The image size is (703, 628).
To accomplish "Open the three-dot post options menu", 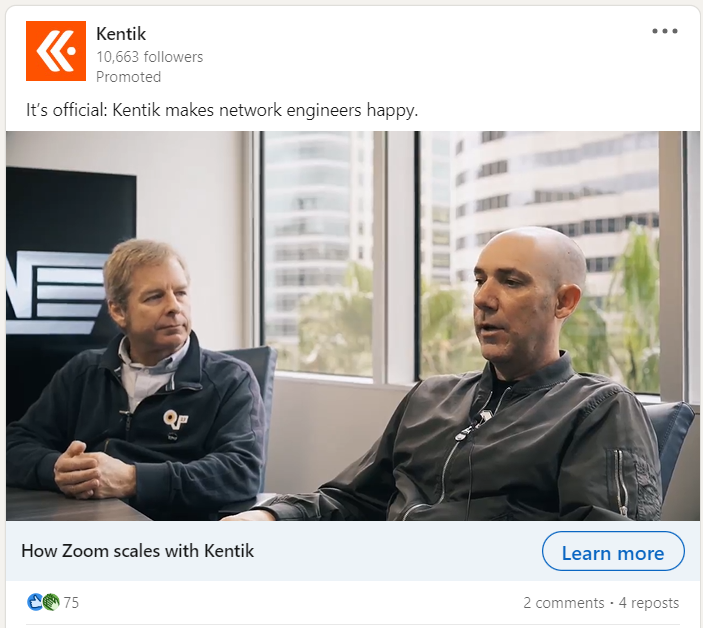I will tap(664, 31).
